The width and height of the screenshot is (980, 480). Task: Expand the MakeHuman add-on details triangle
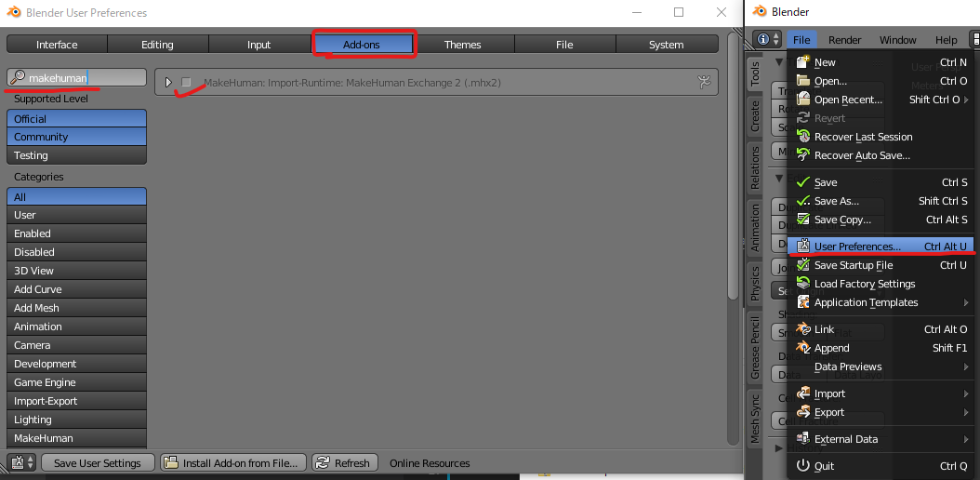coord(167,82)
